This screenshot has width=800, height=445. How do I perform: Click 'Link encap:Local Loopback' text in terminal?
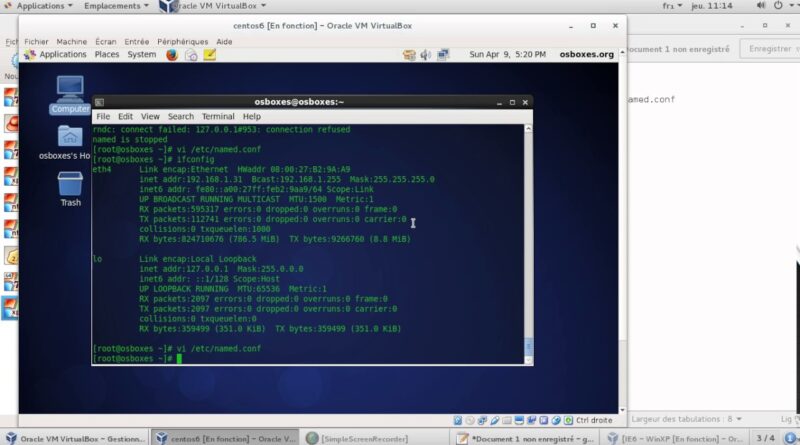pyautogui.click(x=197, y=259)
